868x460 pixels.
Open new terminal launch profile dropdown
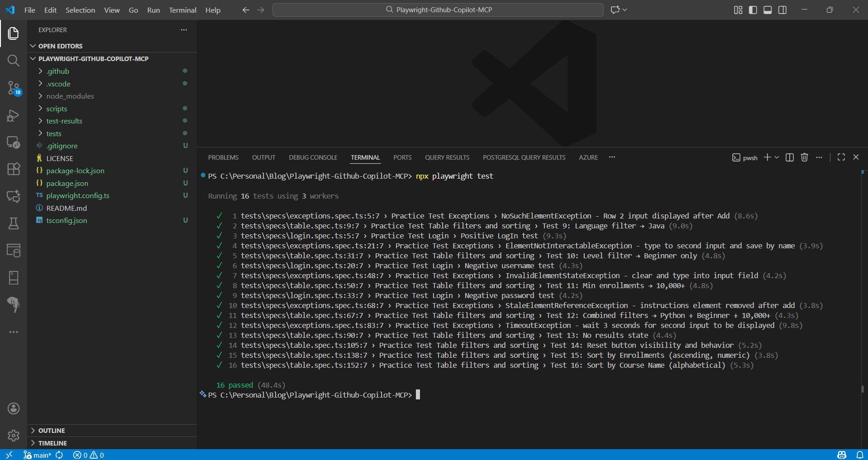(x=777, y=157)
